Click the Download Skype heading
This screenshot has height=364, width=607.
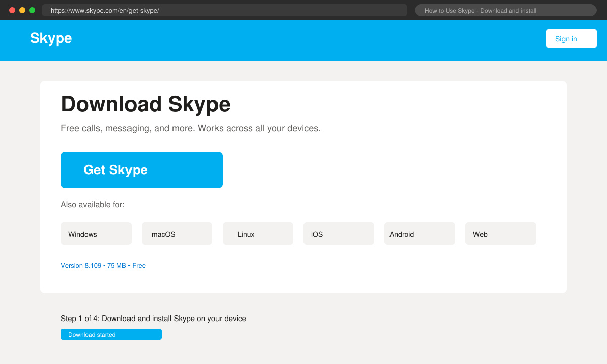click(146, 104)
